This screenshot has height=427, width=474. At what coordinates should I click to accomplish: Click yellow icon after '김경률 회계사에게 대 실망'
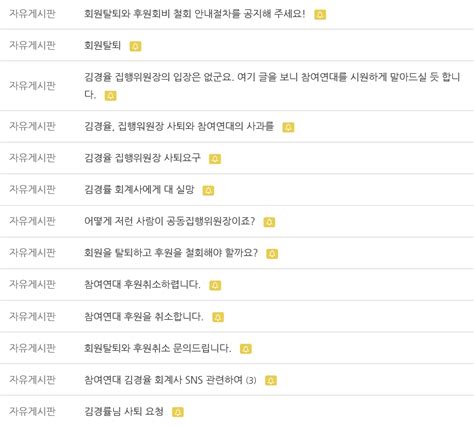[208, 190]
